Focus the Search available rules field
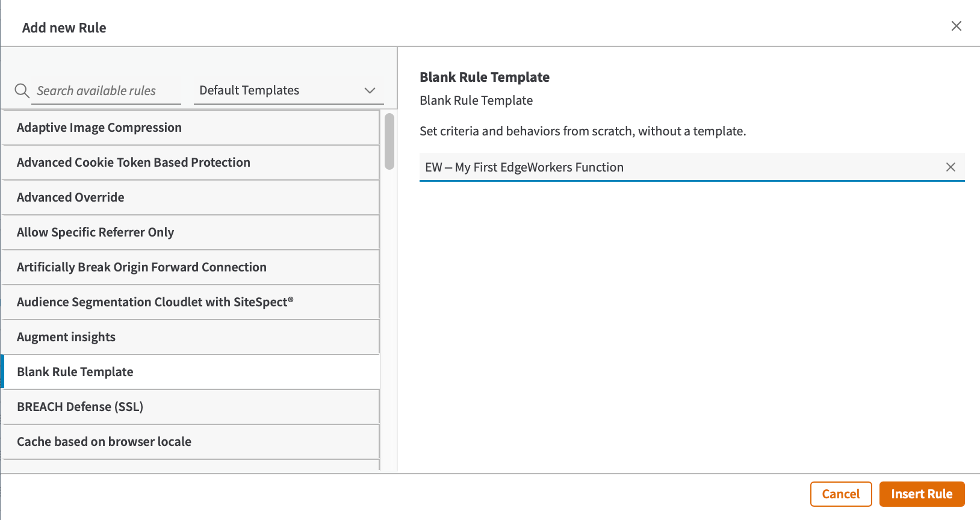The image size is (980, 520). click(106, 91)
